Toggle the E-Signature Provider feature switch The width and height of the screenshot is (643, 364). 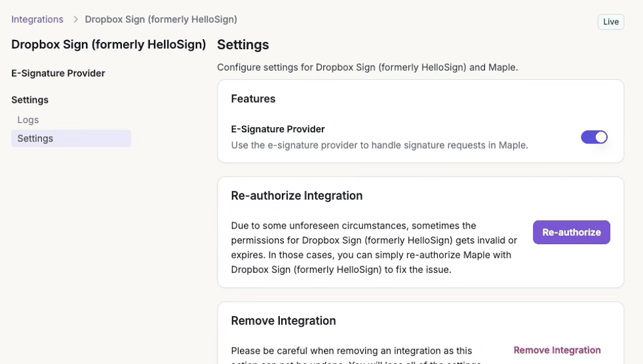point(594,137)
